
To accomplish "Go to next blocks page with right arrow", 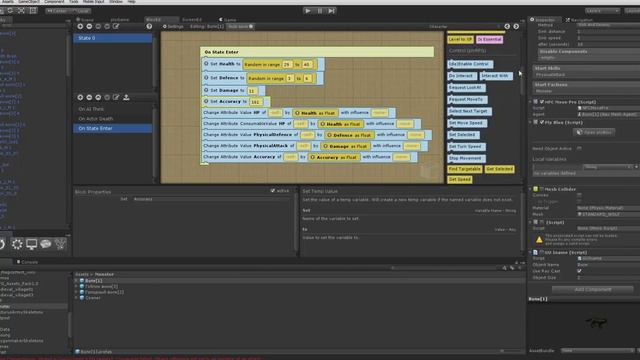I will point(516,26).
